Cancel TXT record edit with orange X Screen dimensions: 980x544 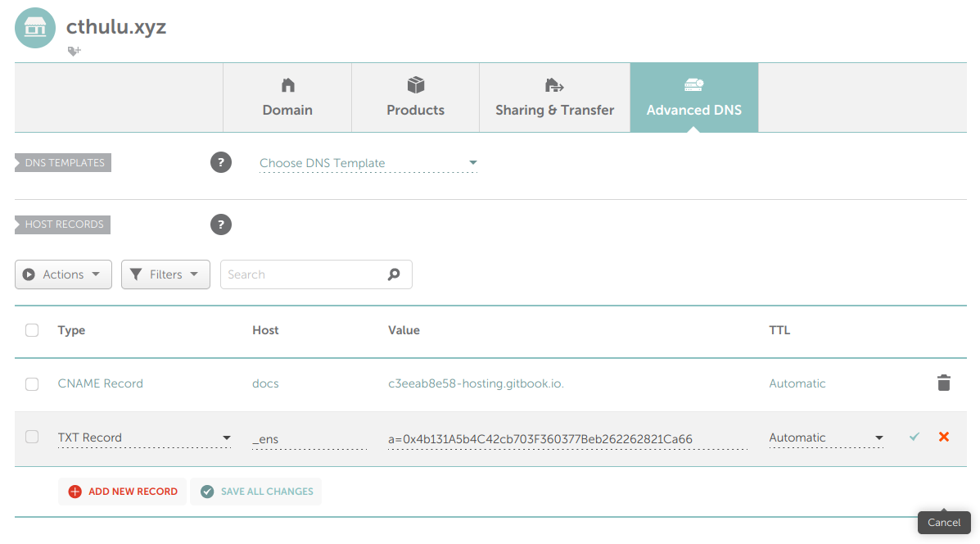click(x=944, y=437)
